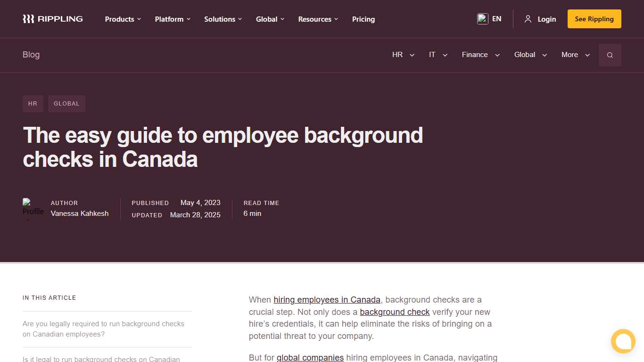The image size is (644, 362).
Task: Open the chat support bubble
Action: click(623, 341)
